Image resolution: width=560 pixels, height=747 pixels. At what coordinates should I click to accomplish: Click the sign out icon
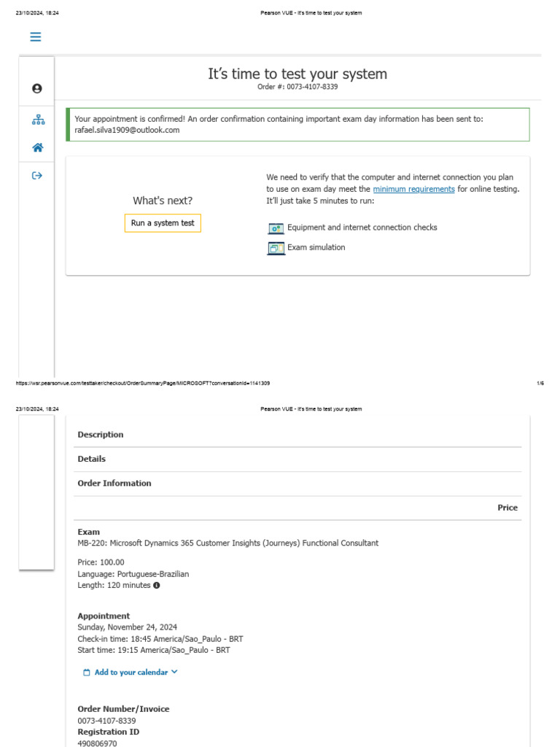point(37,175)
